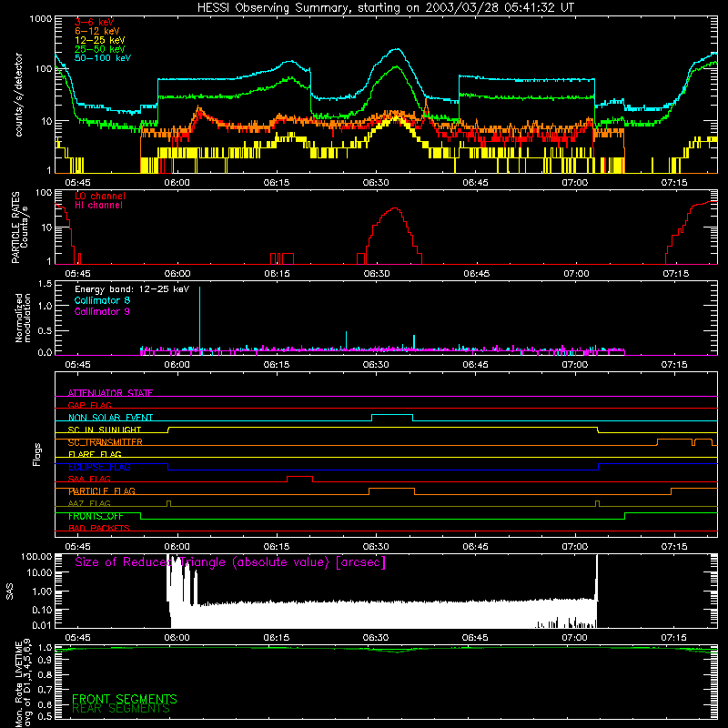The width and height of the screenshot is (728, 728).
Task: Click 06:30 time label under count-rate plot
Action: 376,183
